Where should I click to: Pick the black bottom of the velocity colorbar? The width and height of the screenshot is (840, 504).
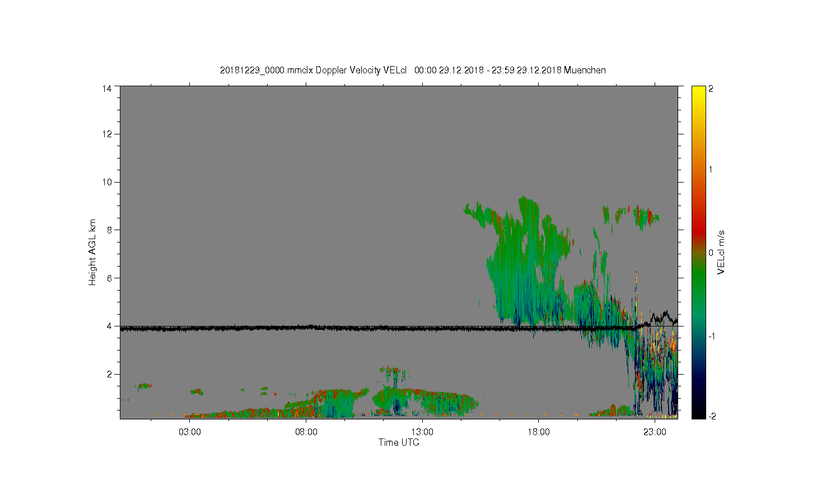(698, 412)
